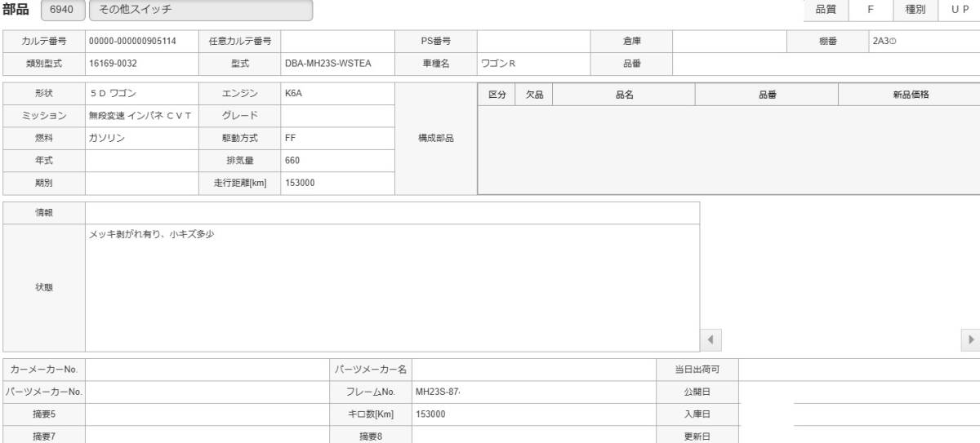Image resolution: width=980 pixels, height=443 pixels.
Task: Click the left scroll arrow below the image area
Action: coord(710,339)
